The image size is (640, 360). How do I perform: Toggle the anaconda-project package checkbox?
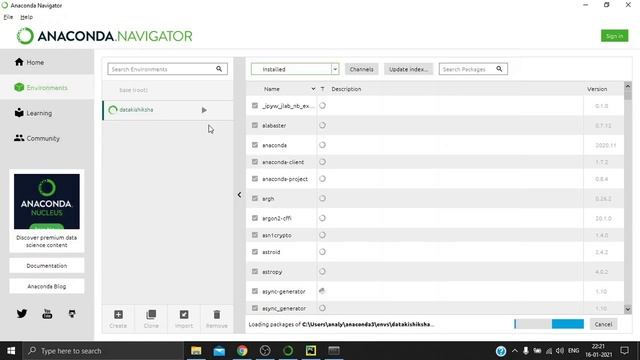point(255,179)
